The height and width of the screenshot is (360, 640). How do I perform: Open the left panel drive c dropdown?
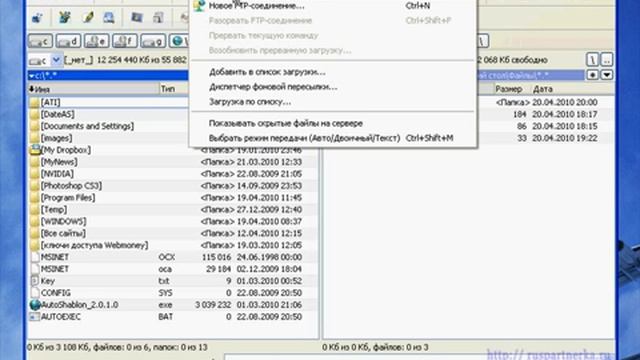click(56, 60)
